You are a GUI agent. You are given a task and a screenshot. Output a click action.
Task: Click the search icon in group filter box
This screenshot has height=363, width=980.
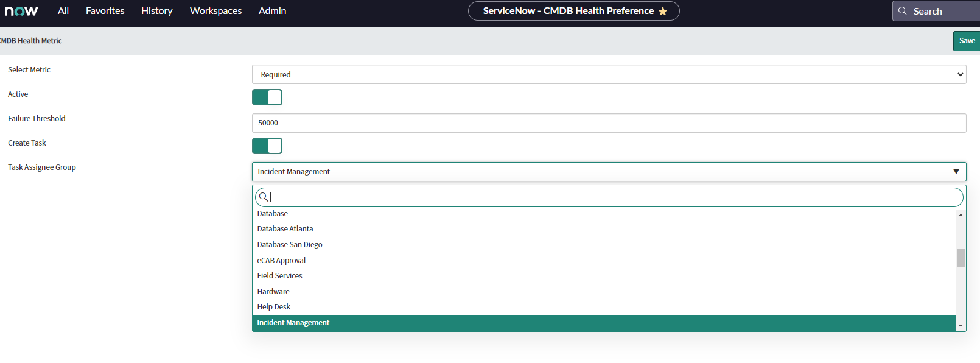coord(264,197)
